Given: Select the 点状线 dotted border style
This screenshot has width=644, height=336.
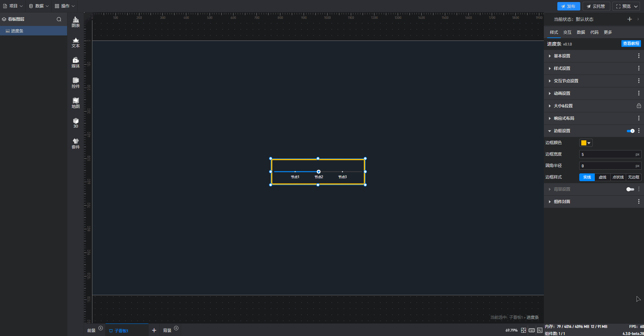Looking at the screenshot, I should [618, 177].
